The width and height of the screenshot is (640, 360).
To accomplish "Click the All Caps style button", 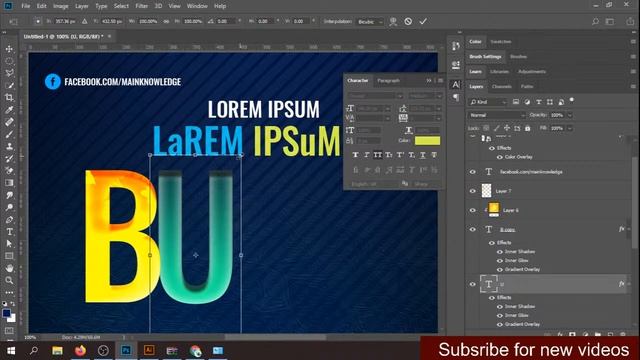I will tap(378, 155).
